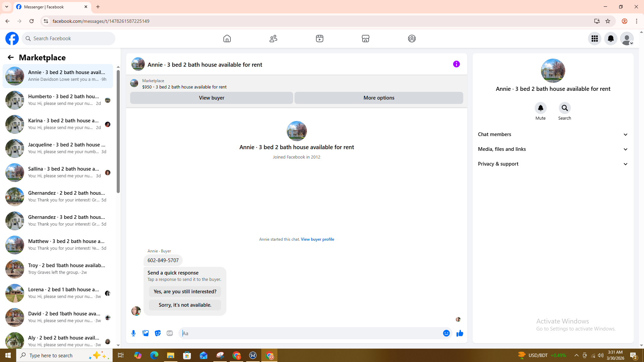The width and height of the screenshot is (644, 362).
Task: Open the View buyer profile link
Action: click(317, 239)
